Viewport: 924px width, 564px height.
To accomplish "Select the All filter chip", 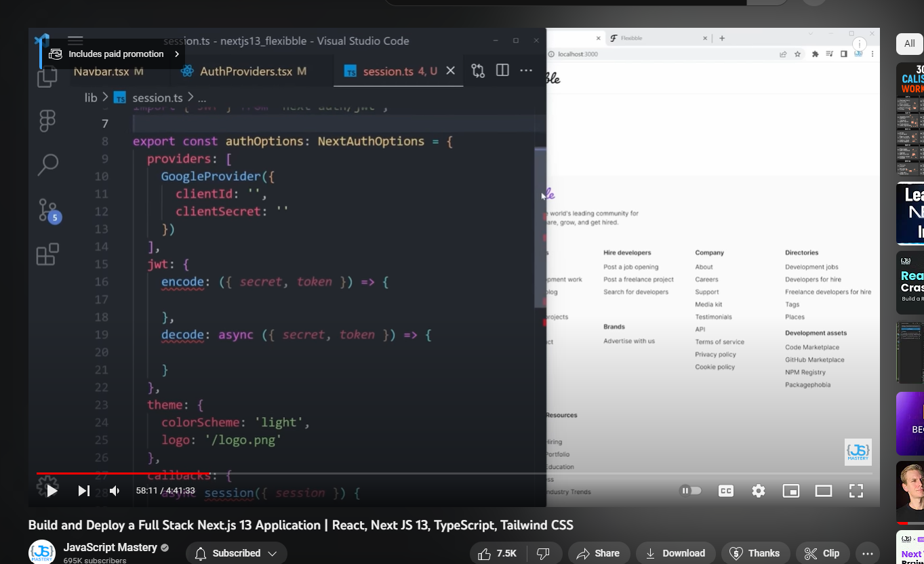I will (x=910, y=43).
